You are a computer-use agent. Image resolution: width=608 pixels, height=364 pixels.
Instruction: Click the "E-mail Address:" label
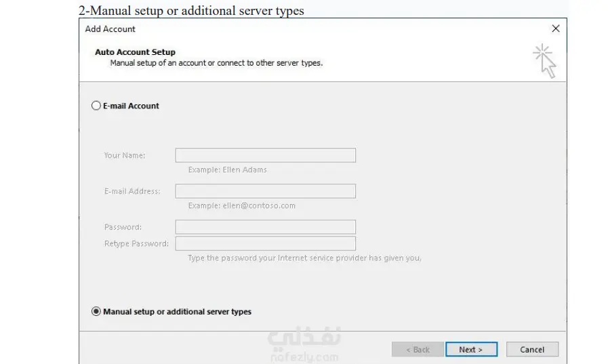[132, 191]
